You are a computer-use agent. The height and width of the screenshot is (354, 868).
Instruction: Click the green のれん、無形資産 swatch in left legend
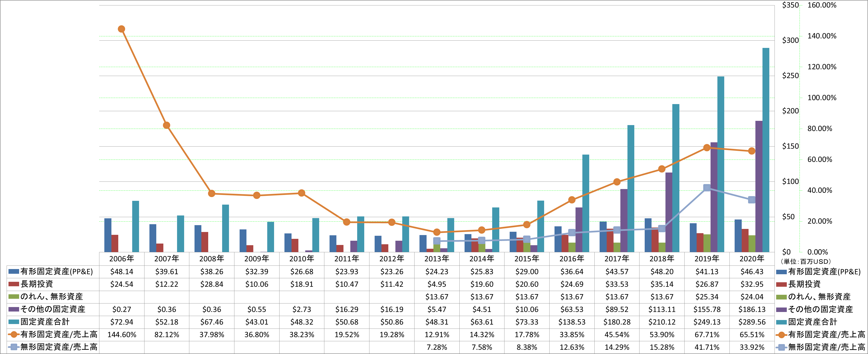point(14,297)
